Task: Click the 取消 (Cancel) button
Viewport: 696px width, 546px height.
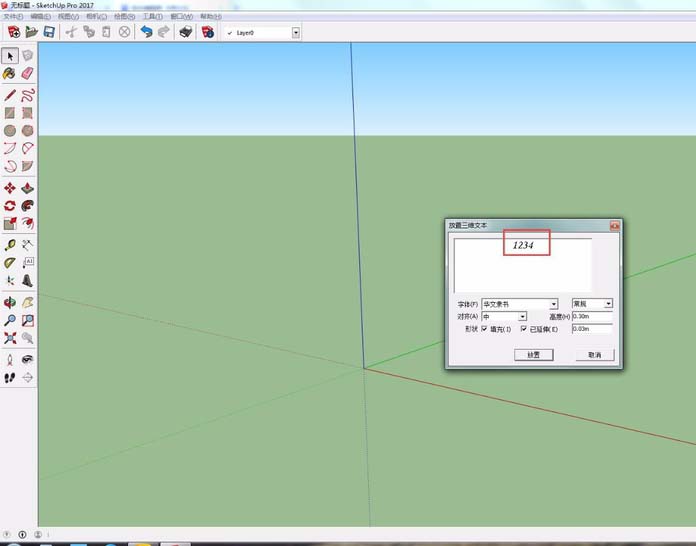Action: (x=594, y=354)
